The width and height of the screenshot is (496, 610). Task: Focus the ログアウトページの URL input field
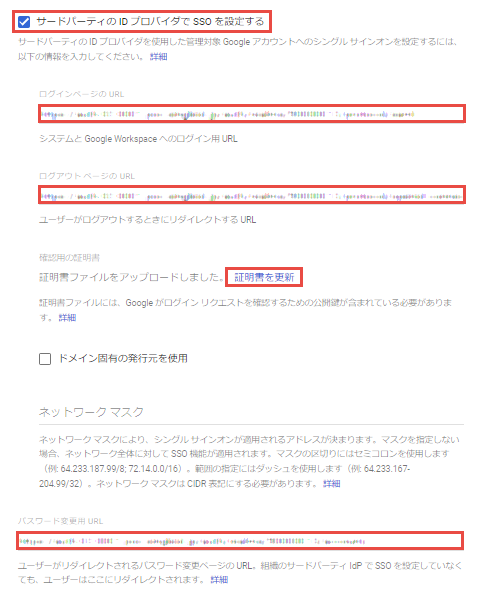pyautogui.click(x=252, y=195)
